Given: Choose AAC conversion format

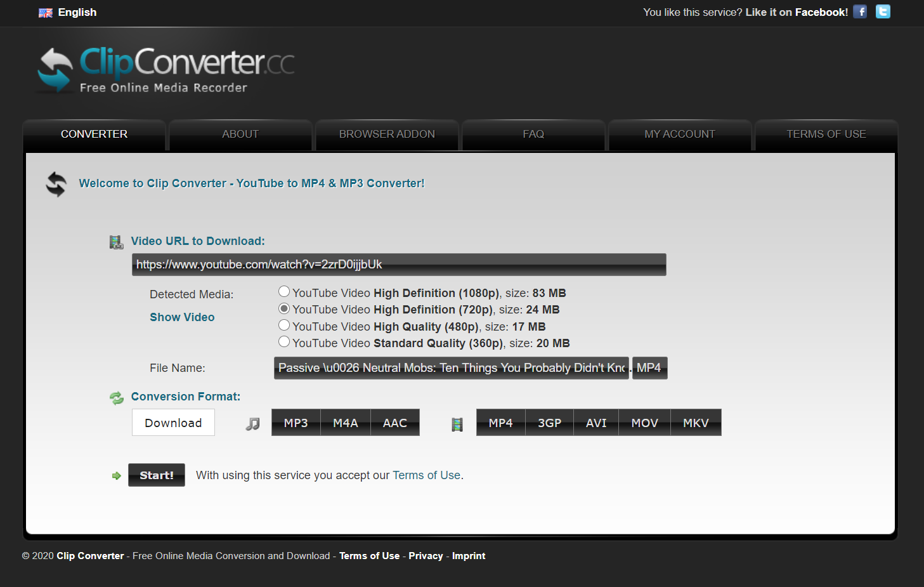Looking at the screenshot, I should [395, 423].
